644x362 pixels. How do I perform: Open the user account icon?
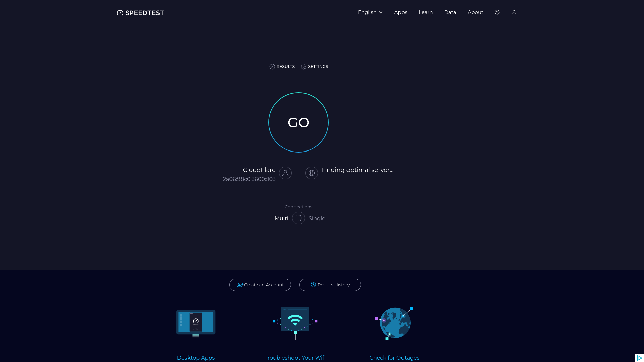point(514,12)
